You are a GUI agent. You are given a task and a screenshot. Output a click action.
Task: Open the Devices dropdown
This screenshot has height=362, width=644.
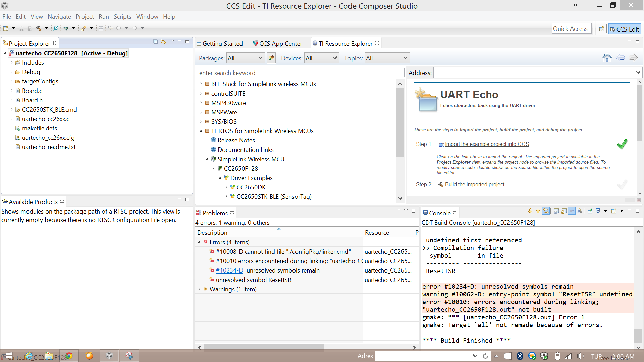point(322,58)
